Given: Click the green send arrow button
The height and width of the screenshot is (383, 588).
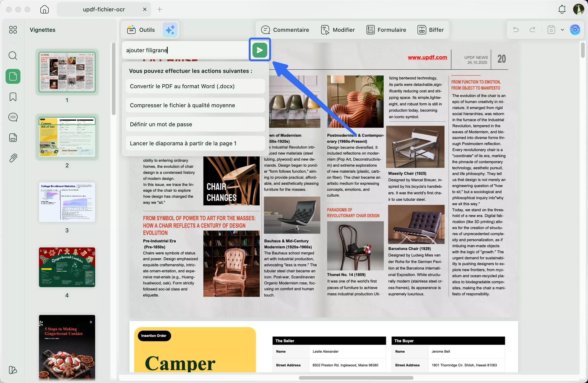Looking at the screenshot, I should [x=260, y=50].
